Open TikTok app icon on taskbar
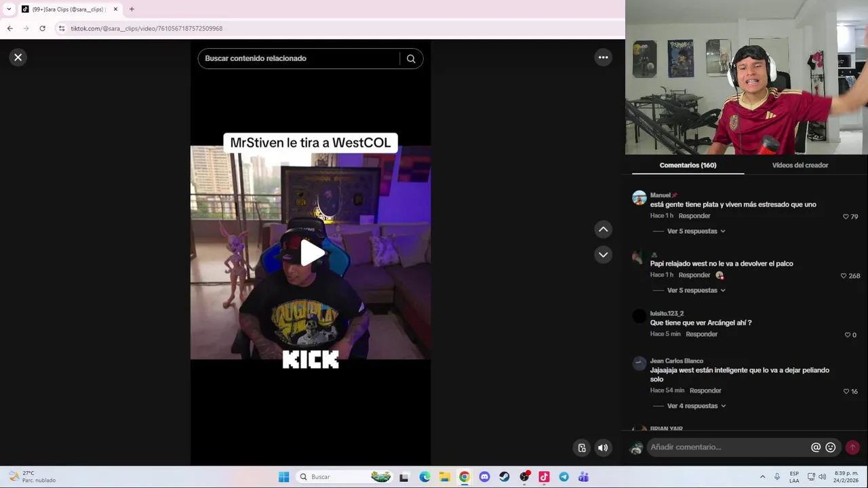The height and width of the screenshot is (488, 868). [x=544, y=477]
